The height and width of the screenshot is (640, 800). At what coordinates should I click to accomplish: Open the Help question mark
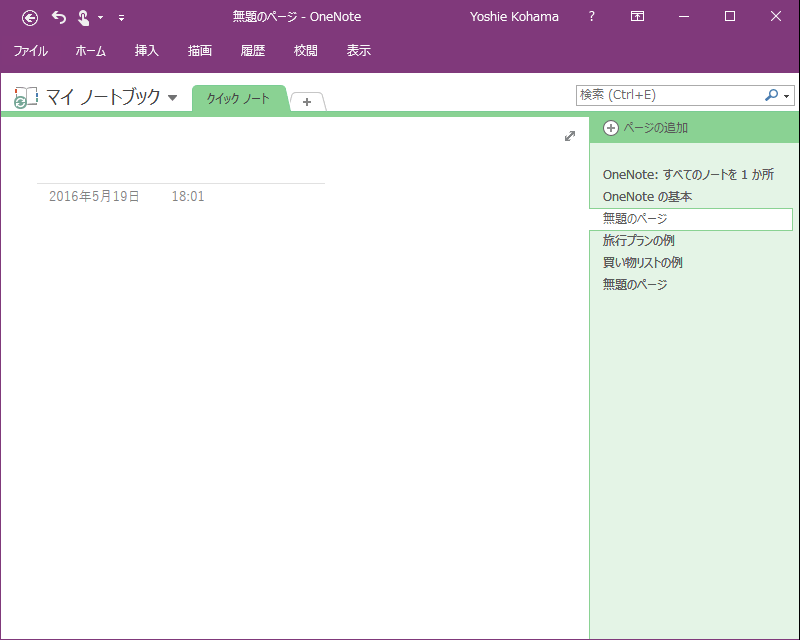point(591,16)
